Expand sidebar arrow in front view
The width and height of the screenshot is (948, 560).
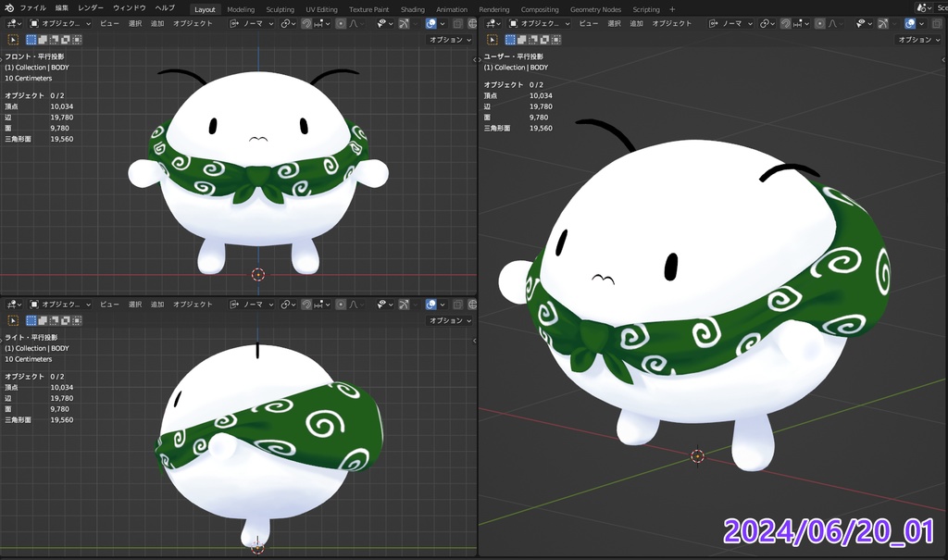[x=474, y=59]
